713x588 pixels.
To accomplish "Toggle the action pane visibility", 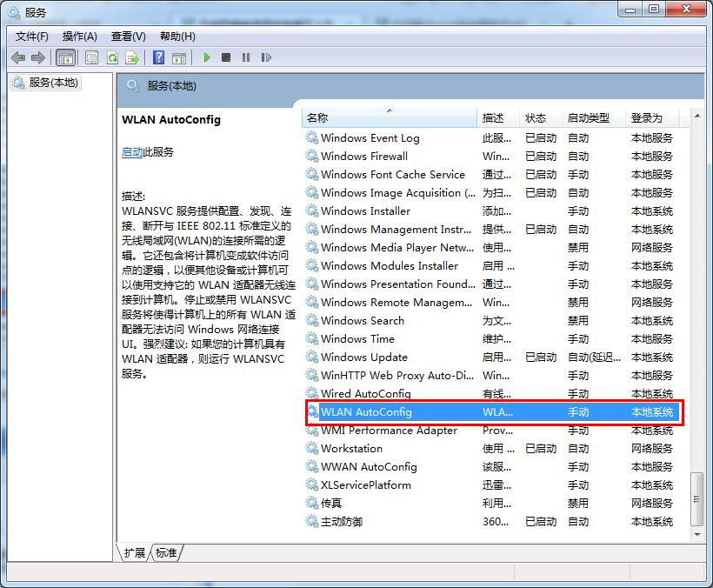I will (179, 57).
